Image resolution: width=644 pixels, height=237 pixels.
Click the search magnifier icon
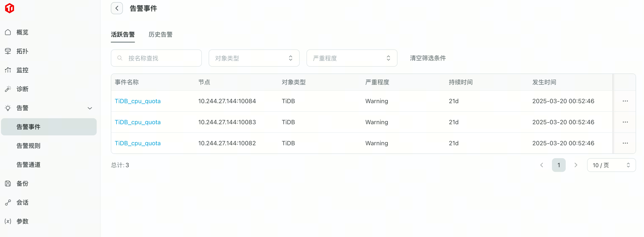120,58
